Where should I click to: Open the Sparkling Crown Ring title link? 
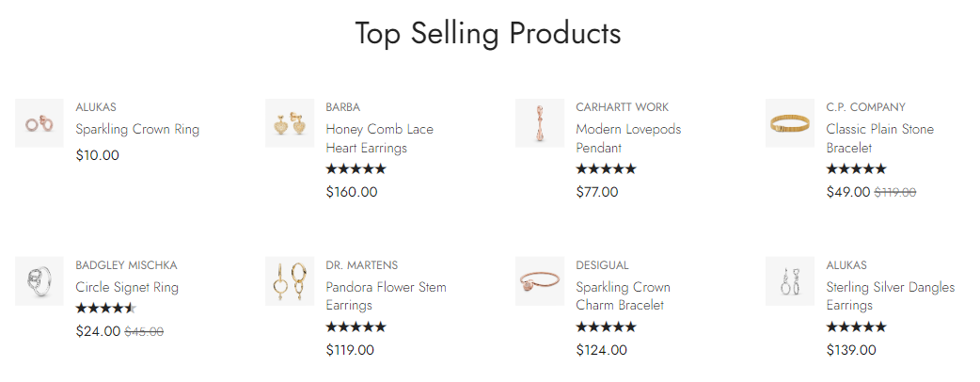(x=137, y=129)
